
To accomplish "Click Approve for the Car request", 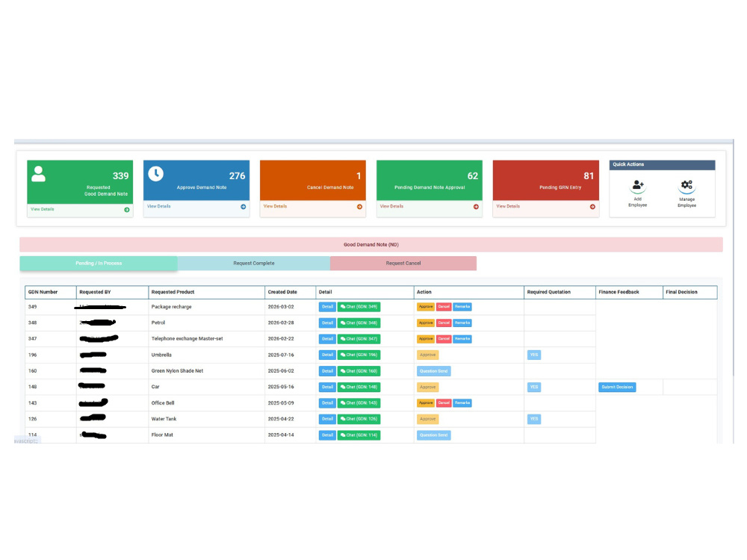I will pyautogui.click(x=428, y=387).
